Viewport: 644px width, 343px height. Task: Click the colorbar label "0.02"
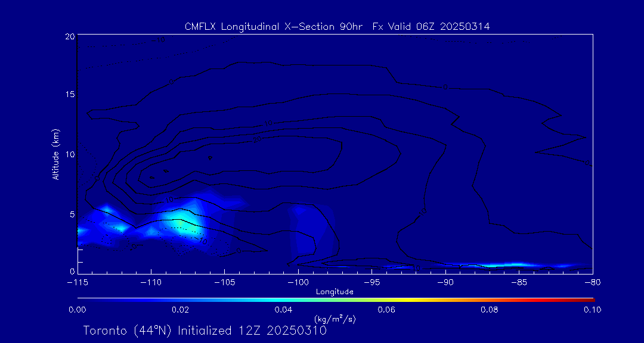pyautogui.click(x=180, y=310)
